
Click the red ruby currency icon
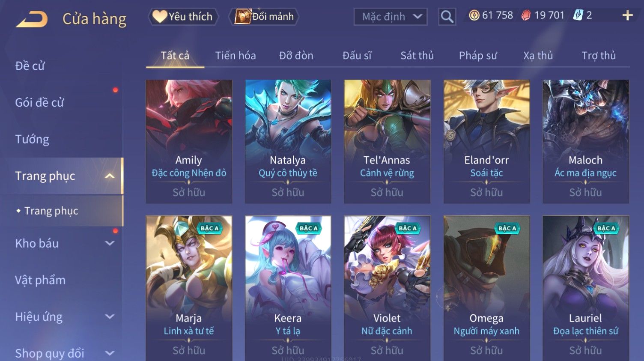[x=526, y=15]
